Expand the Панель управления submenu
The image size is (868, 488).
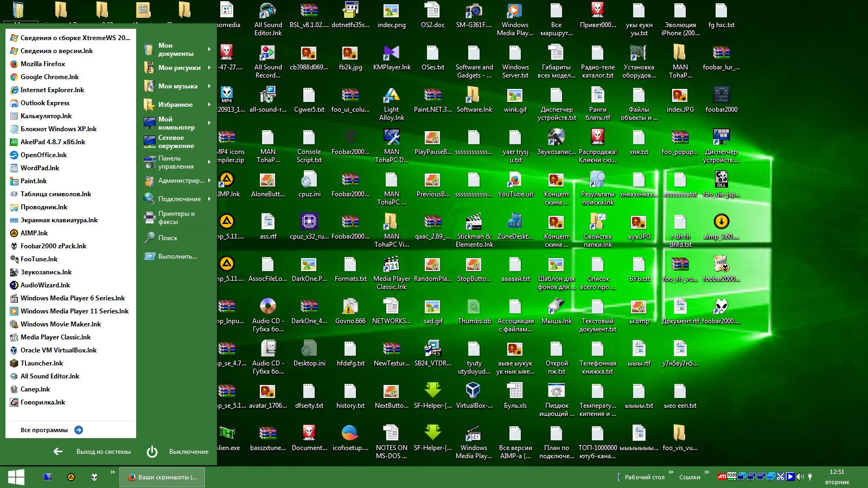coord(209,162)
